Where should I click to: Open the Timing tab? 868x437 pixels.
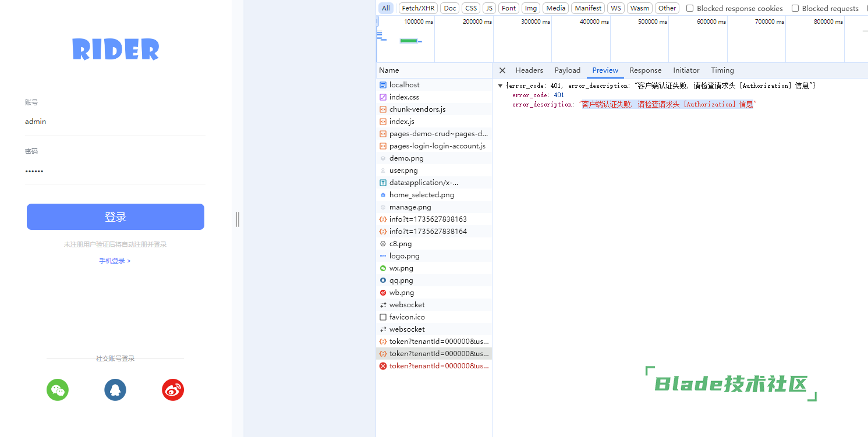click(722, 70)
